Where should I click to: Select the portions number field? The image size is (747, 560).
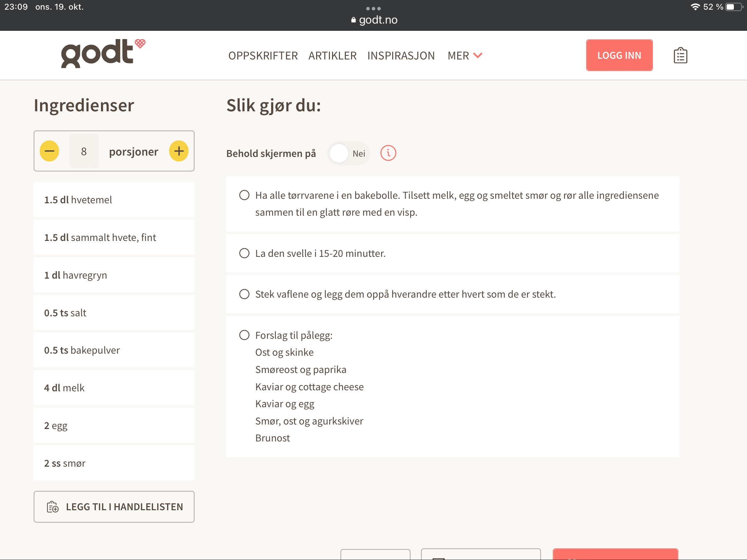[x=84, y=151]
